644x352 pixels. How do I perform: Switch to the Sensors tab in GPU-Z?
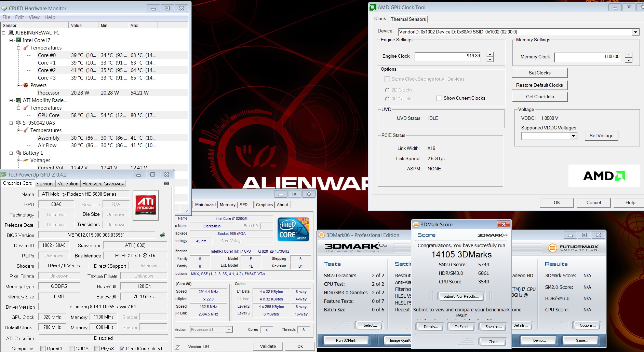(45, 184)
